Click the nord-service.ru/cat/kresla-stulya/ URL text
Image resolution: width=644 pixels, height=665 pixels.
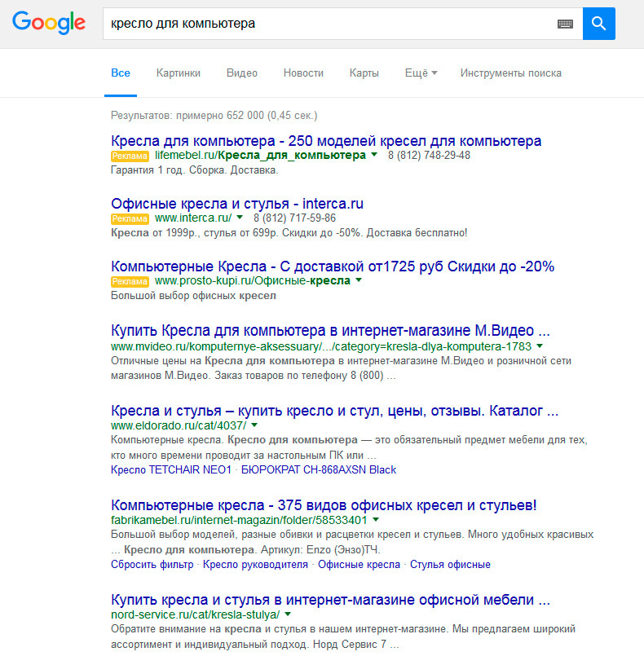coord(195,614)
